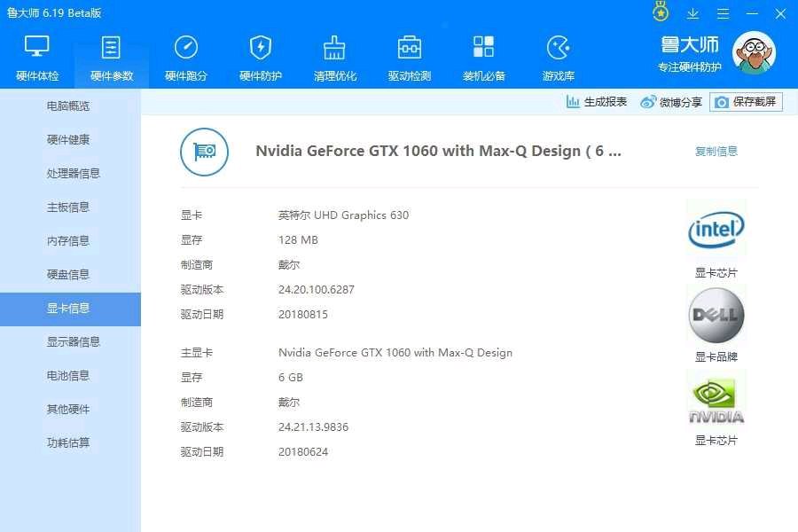Select 显示器信息 in the sidebar
The height and width of the screenshot is (532, 798).
point(70,341)
